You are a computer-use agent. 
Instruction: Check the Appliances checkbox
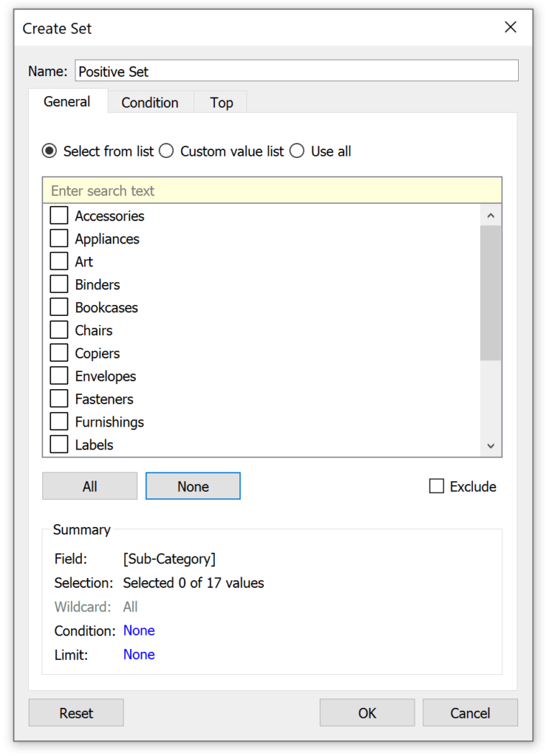pyautogui.click(x=58, y=238)
